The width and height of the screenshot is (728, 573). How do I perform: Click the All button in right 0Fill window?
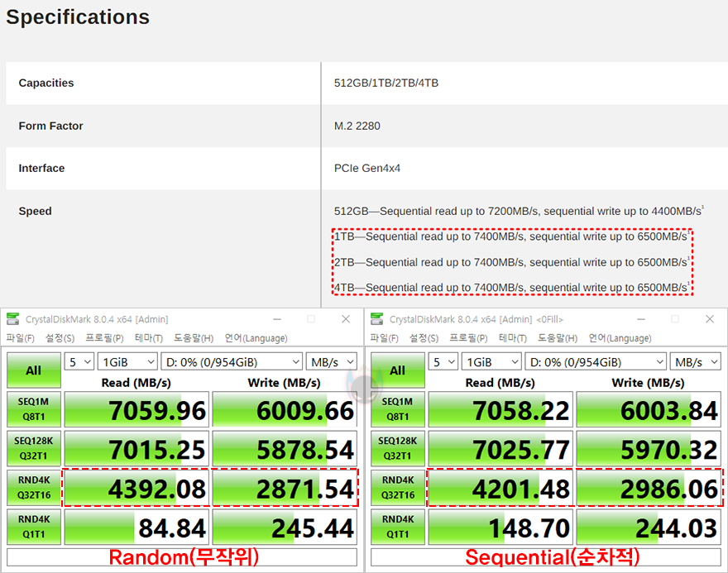click(398, 370)
